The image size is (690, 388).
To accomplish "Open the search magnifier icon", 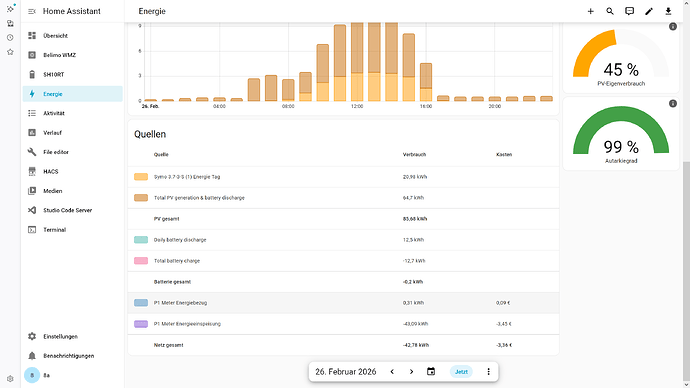I will (610, 11).
